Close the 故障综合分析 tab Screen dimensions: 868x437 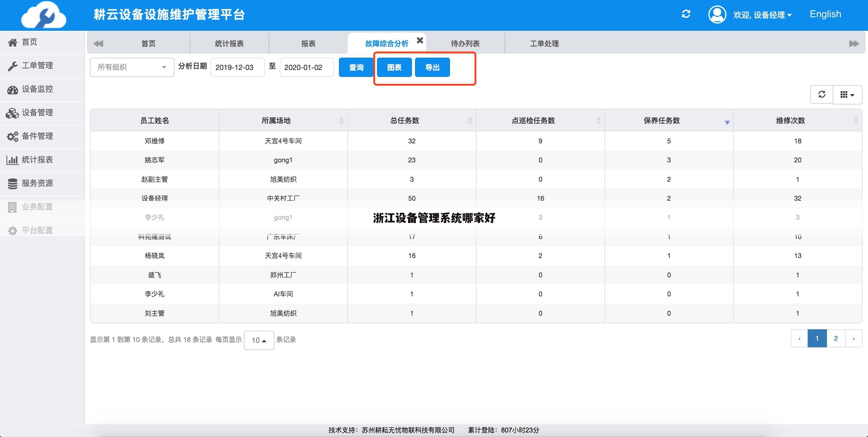tap(420, 40)
